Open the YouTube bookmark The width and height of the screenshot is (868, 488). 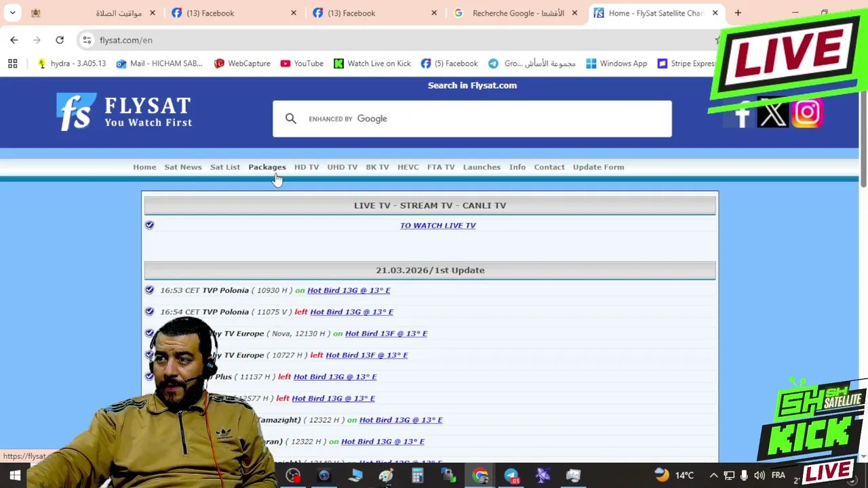point(302,64)
